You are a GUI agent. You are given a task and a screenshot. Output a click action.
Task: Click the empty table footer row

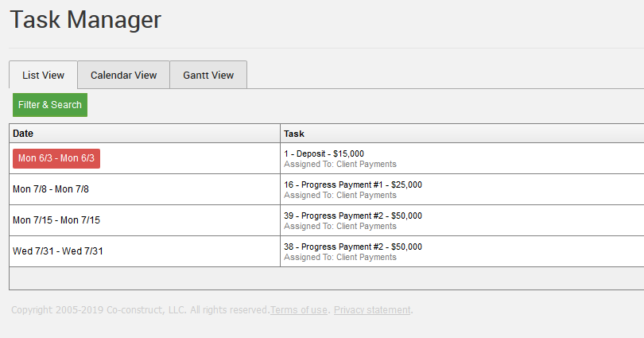(x=327, y=278)
